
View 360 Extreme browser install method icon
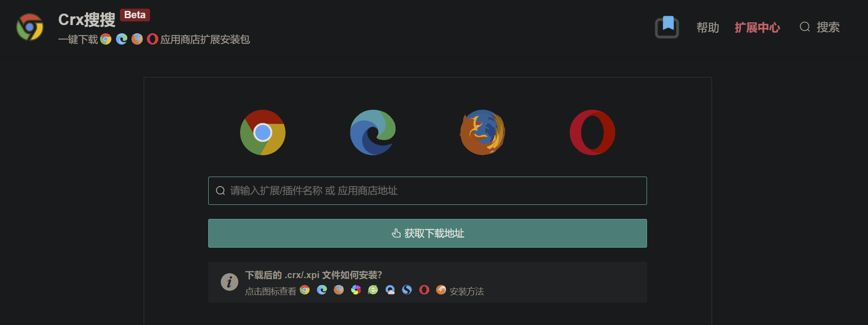356,290
